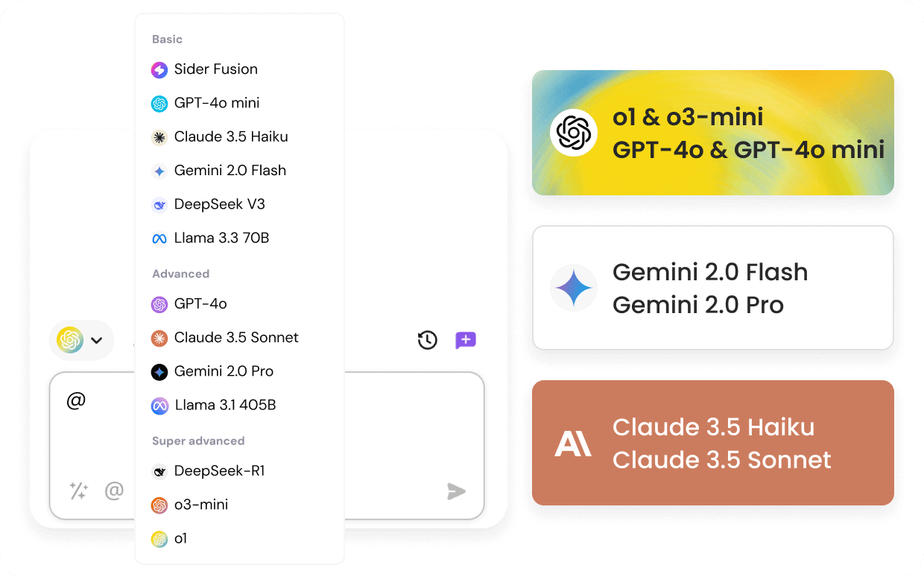The image size is (924, 577).
Task: Expand the model selector dropdown chevron
Action: 96,341
